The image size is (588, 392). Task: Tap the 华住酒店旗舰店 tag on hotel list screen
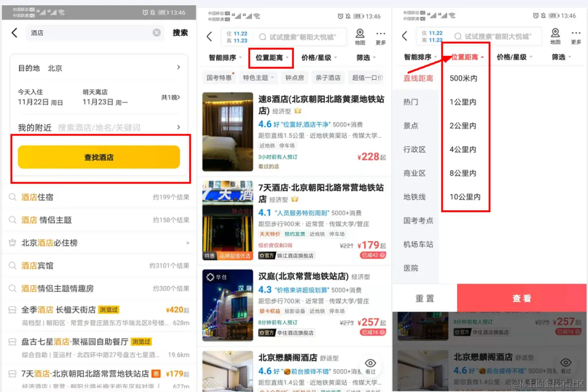[x=287, y=333]
